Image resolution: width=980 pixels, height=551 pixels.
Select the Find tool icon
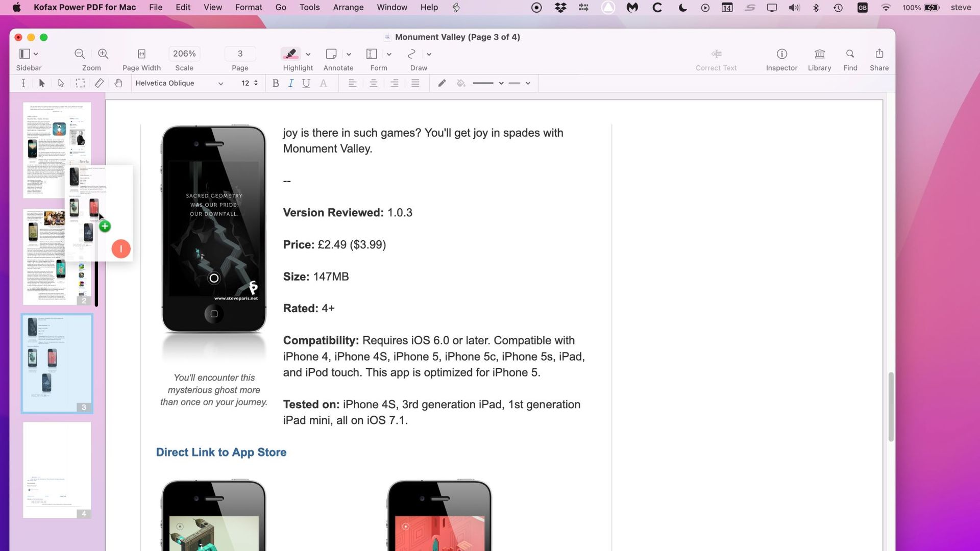(x=849, y=53)
